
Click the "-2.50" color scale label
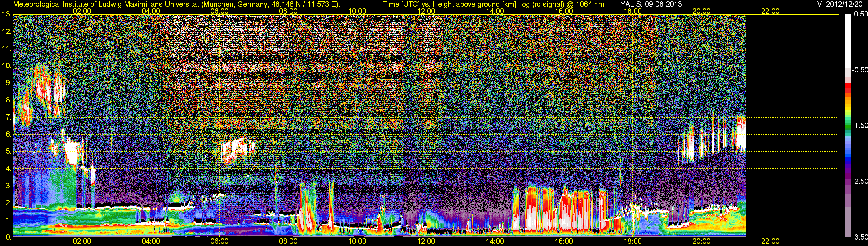(x=859, y=181)
